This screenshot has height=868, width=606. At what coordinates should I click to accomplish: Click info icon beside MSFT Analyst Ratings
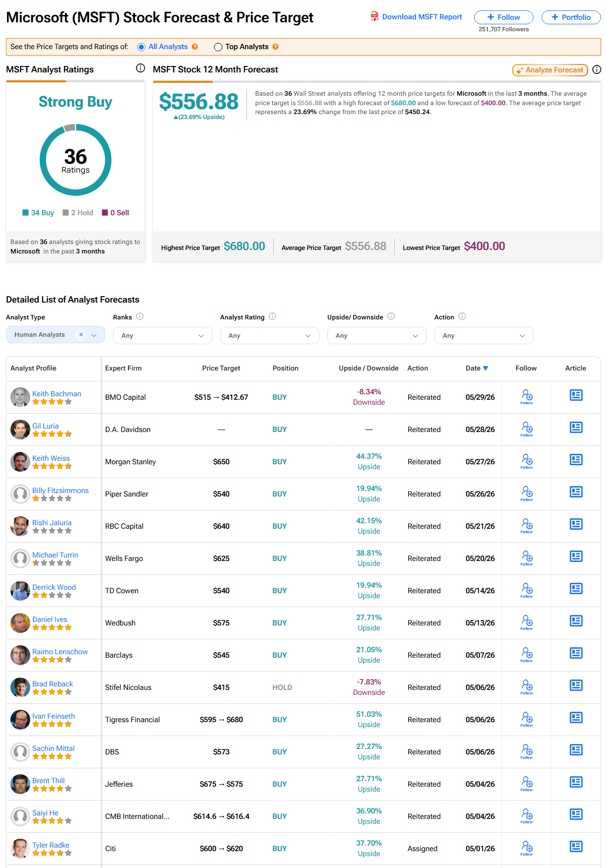pyautogui.click(x=140, y=68)
